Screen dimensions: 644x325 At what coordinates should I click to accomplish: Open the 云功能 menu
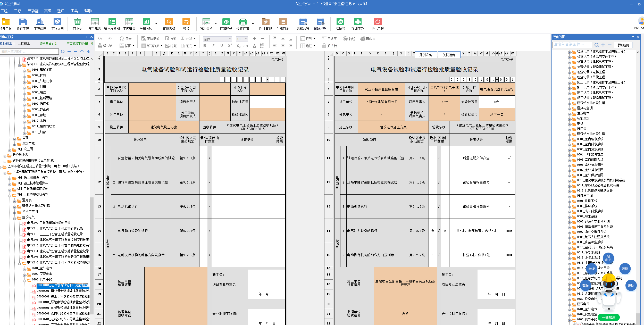33,11
